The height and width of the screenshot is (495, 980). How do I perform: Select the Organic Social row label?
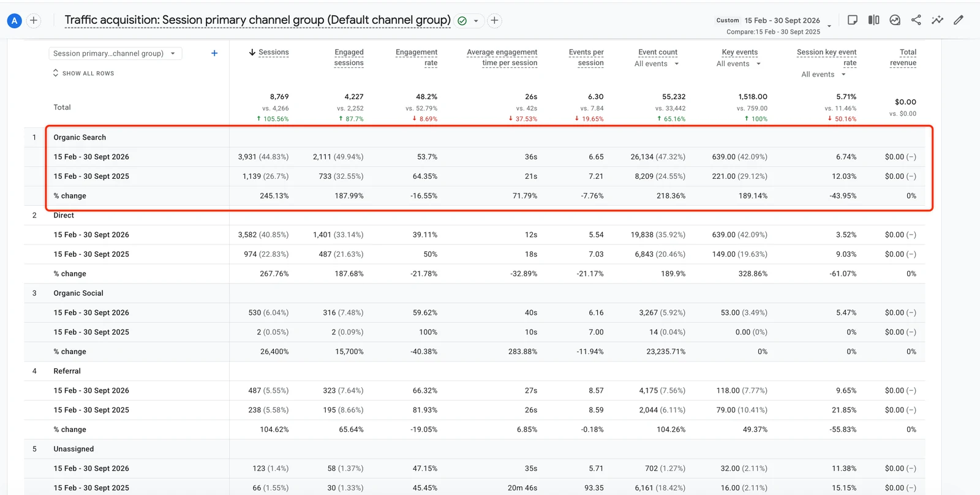coord(78,293)
